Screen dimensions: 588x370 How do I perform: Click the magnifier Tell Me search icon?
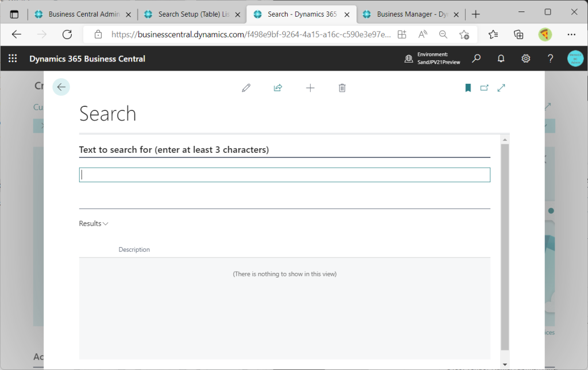[x=476, y=59]
